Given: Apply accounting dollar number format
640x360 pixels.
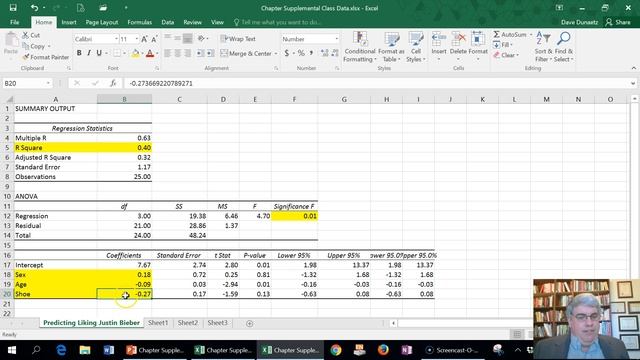Looking at the screenshot, I should (287, 53).
